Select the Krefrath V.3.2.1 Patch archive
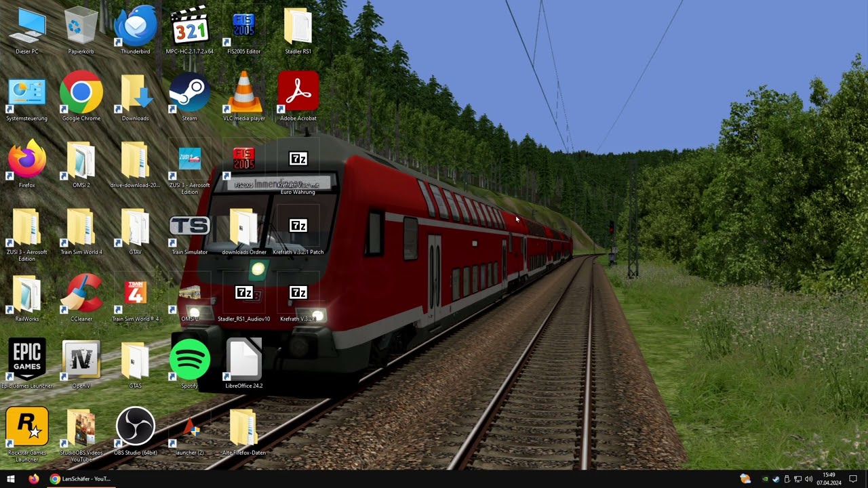 pyautogui.click(x=298, y=232)
